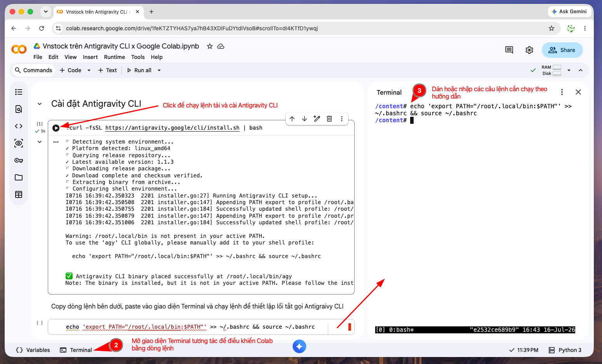Open more cell actions menu
Viewport: 602px width, 364px height.
[342, 119]
